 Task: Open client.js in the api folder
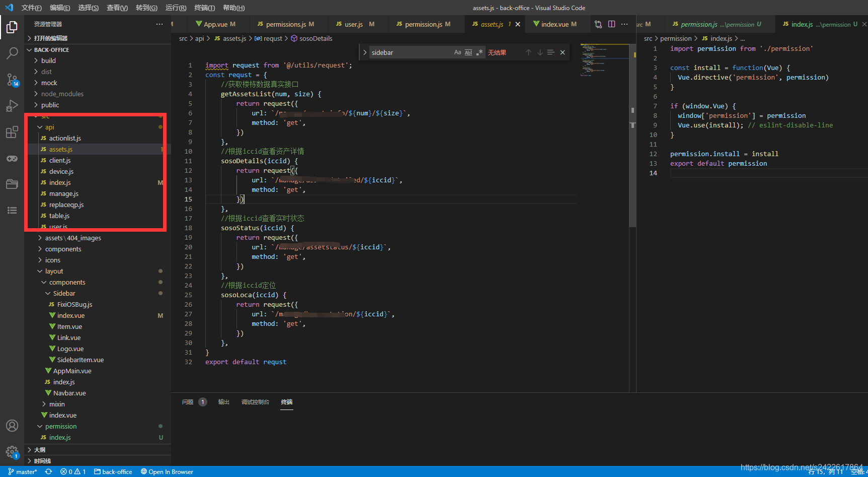98,160
